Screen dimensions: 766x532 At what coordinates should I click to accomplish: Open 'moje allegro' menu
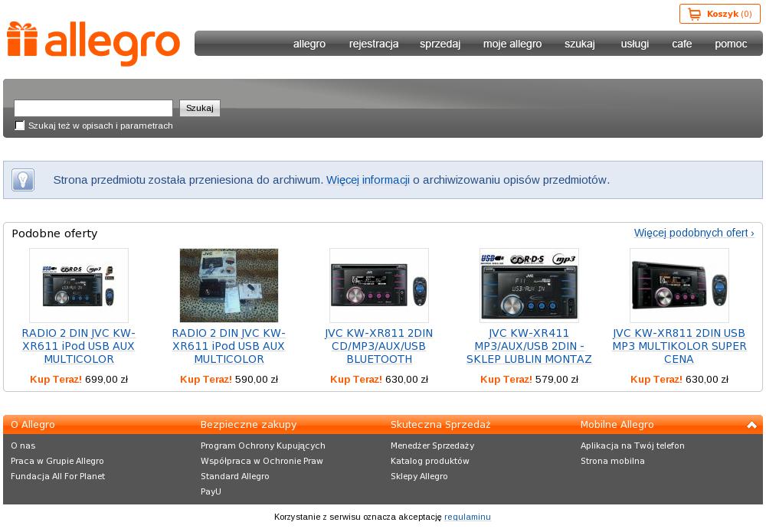coord(512,44)
